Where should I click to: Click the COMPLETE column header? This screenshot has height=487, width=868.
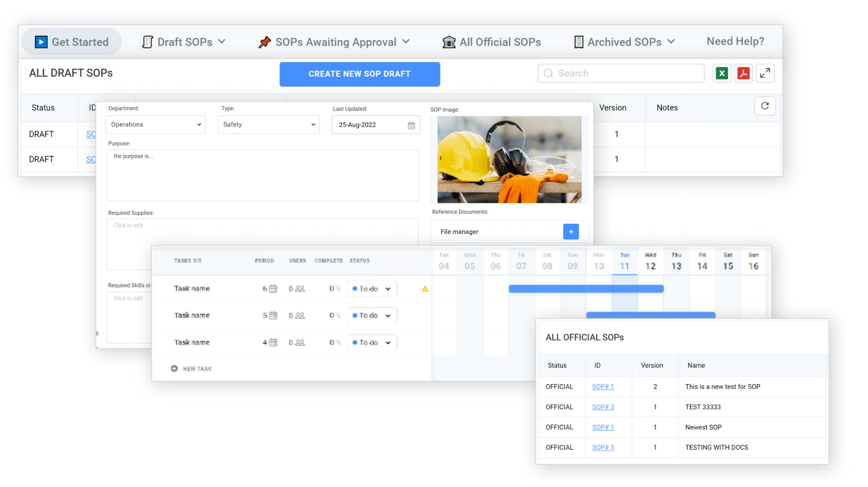[x=328, y=261]
